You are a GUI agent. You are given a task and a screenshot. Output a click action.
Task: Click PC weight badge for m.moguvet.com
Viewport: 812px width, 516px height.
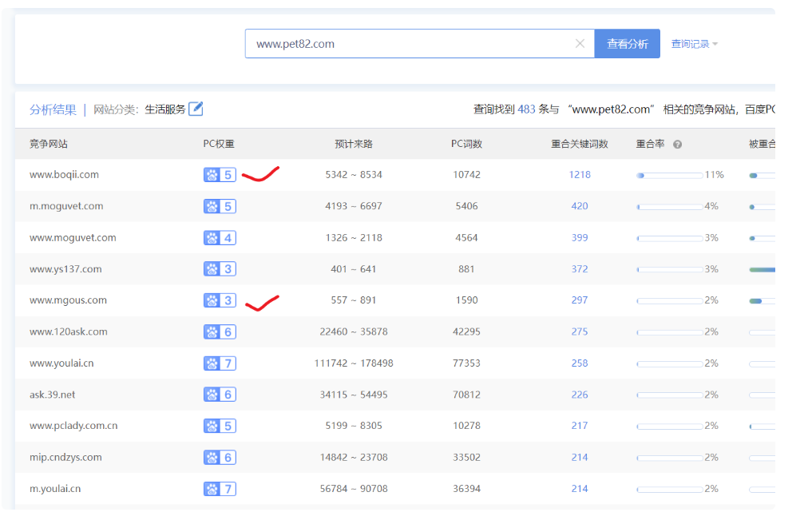(220, 206)
